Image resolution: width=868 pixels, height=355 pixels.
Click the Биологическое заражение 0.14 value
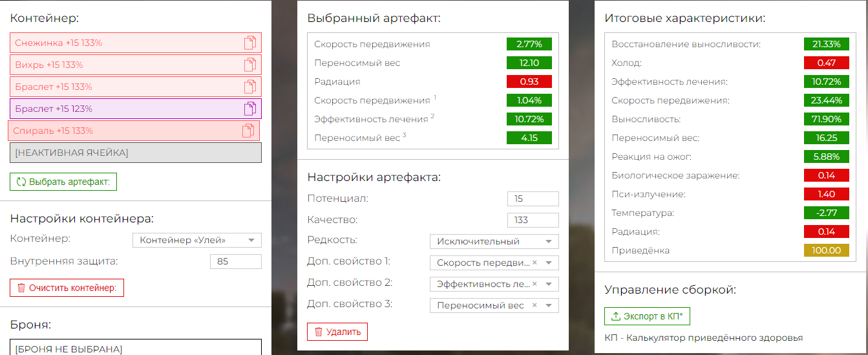pos(827,175)
